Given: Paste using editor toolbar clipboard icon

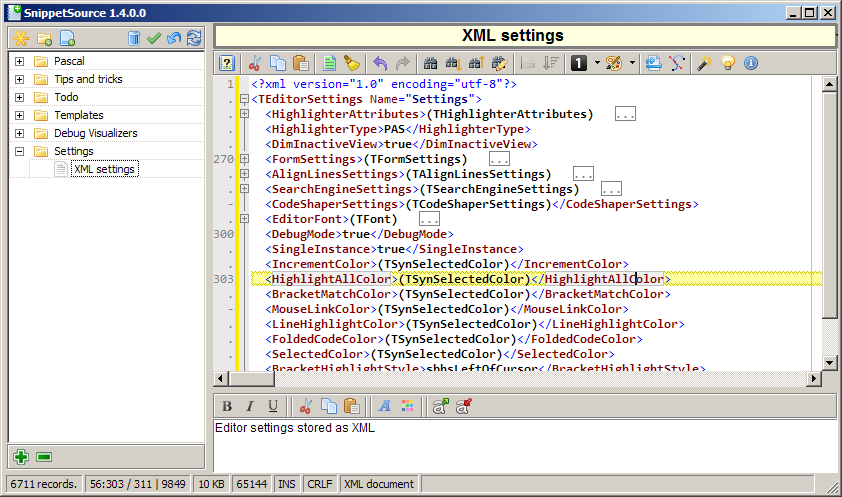Looking at the screenshot, I should click(301, 63).
